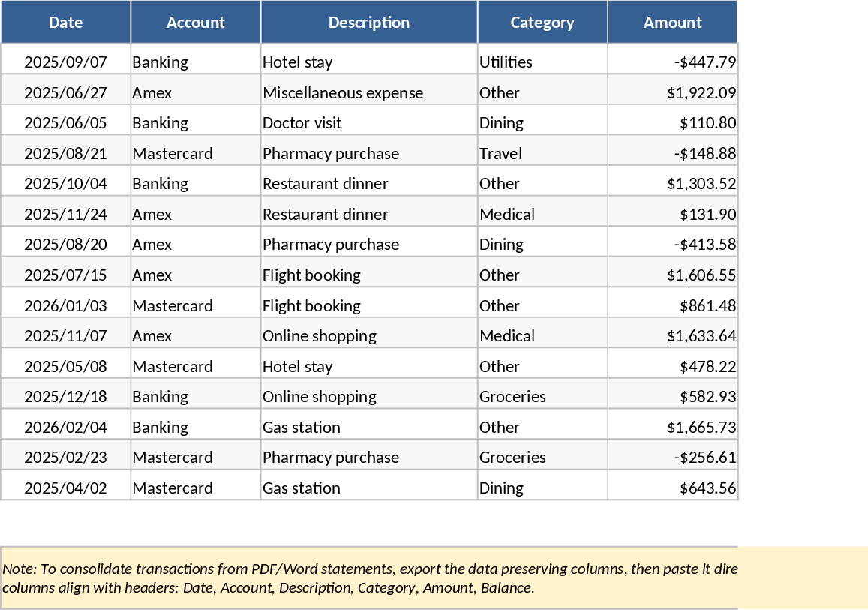The image size is (868, 610).
Task: Click the date cell 2025/11/24
Action: [x=65, y=215]
